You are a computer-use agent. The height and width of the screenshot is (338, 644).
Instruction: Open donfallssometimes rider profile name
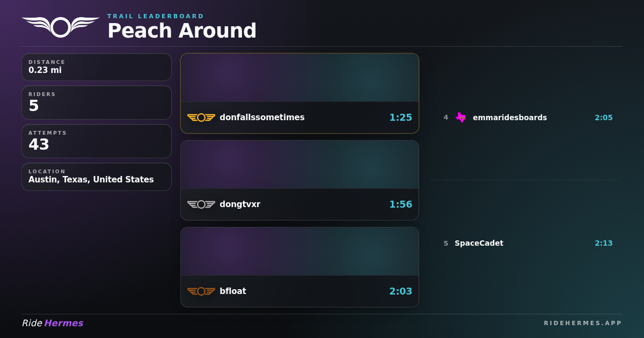point(262,117)
